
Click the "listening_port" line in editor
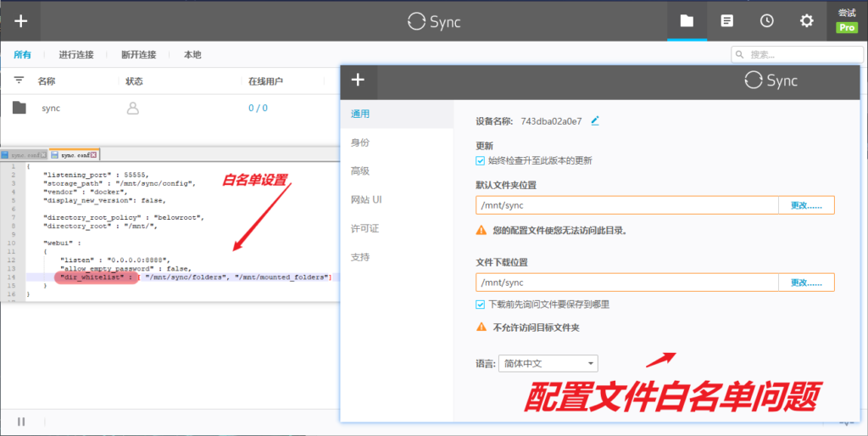tap(97, 175)
